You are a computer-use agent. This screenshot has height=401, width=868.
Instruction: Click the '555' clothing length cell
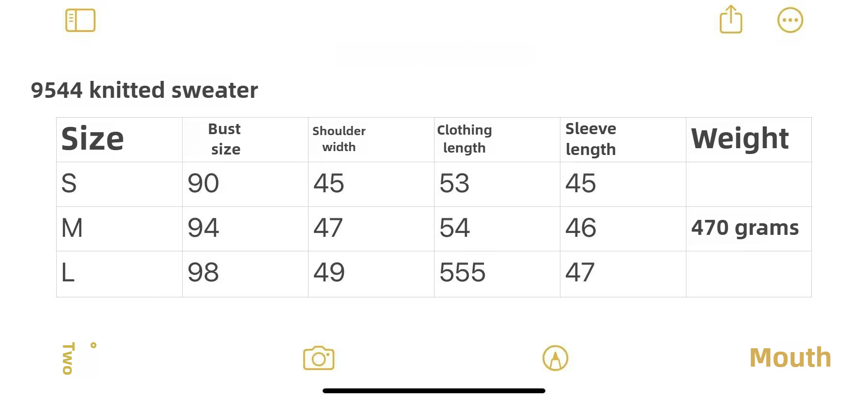click(x=497, y=273)
